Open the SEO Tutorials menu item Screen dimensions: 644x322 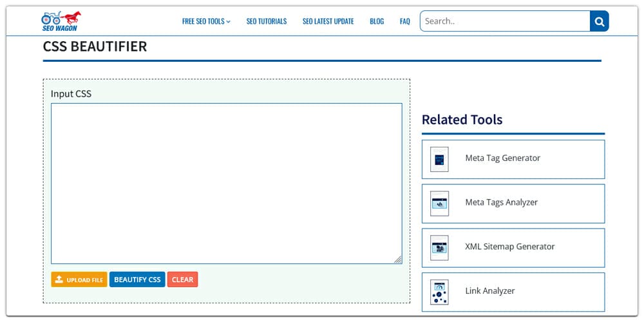coord(266,21)
